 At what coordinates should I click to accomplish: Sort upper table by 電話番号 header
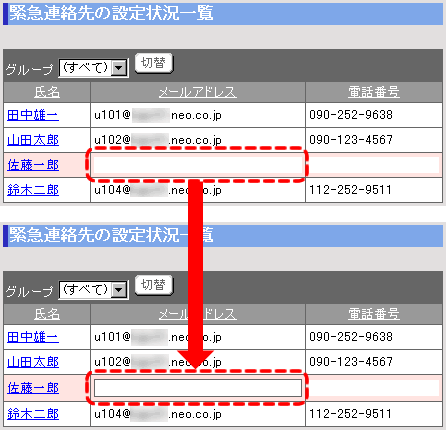(x=374, y=92)
